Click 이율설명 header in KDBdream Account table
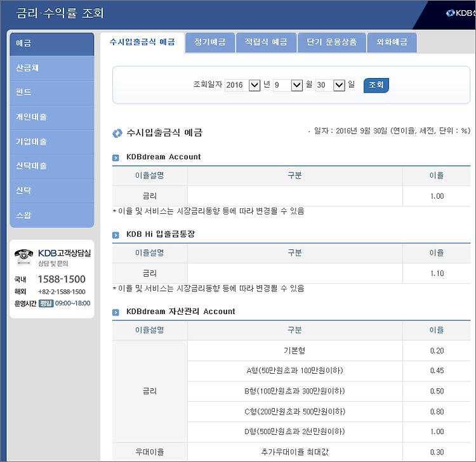The width and height of the screenshot is (476, 462). (x=150, y=175)
